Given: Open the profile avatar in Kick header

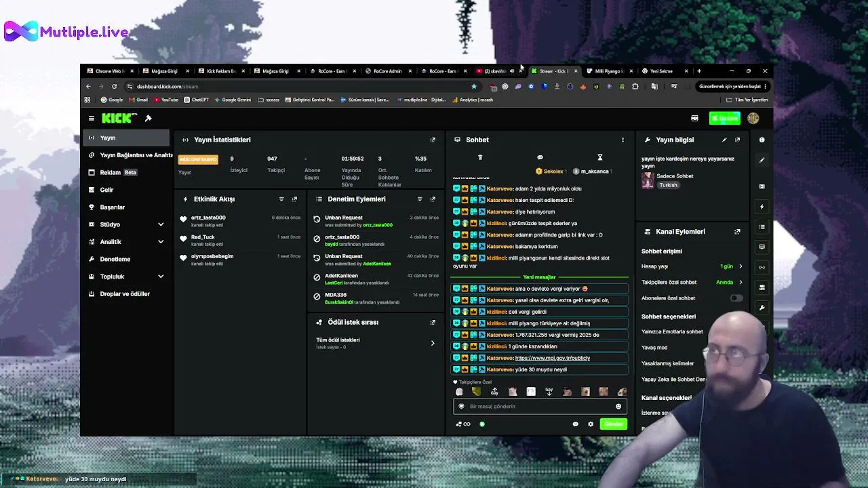Looking at the screenshot, I should [x=753, y=119].
